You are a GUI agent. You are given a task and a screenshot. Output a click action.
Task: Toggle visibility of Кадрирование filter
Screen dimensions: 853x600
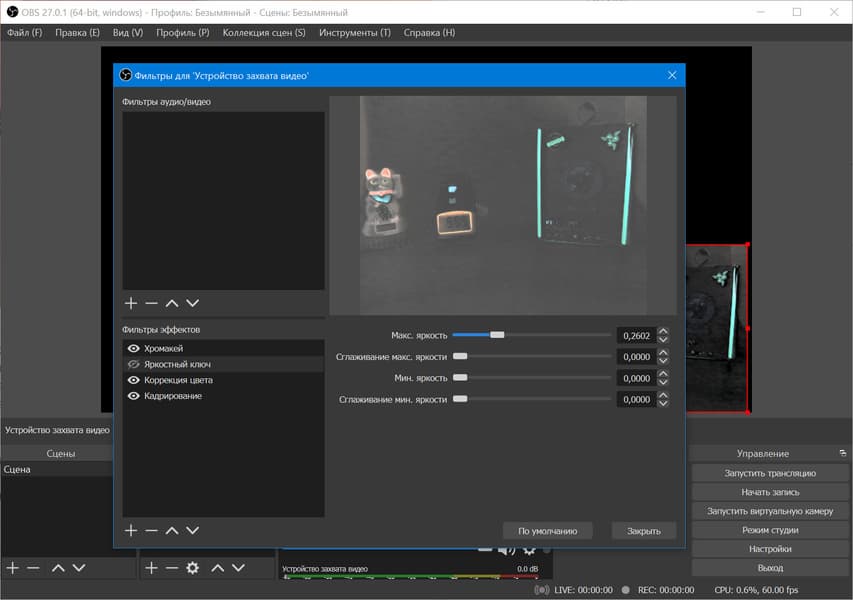tap(133, 396)
